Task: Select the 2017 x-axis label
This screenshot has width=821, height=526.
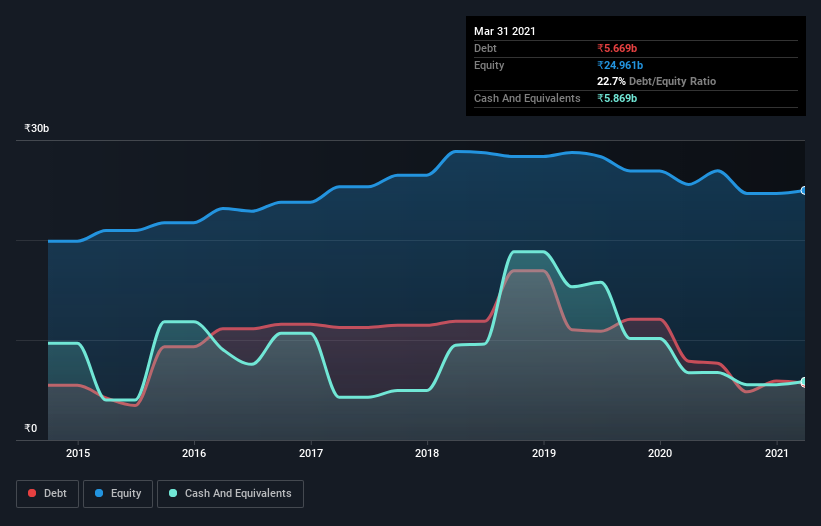Action: 311,453
